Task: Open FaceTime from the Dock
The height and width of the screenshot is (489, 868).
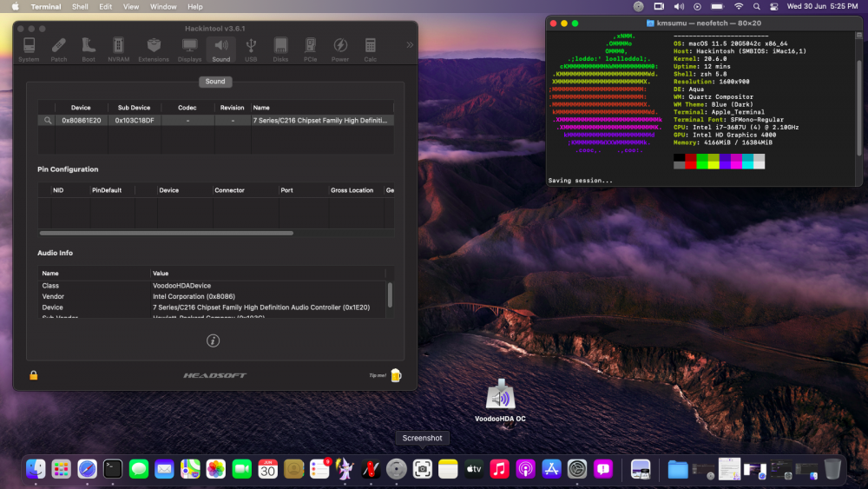Action: coord(242,469)
